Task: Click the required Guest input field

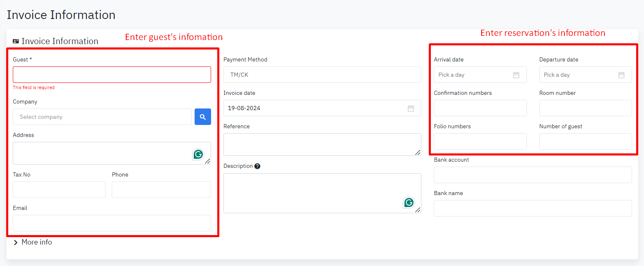Action: [x=112, y=75]
